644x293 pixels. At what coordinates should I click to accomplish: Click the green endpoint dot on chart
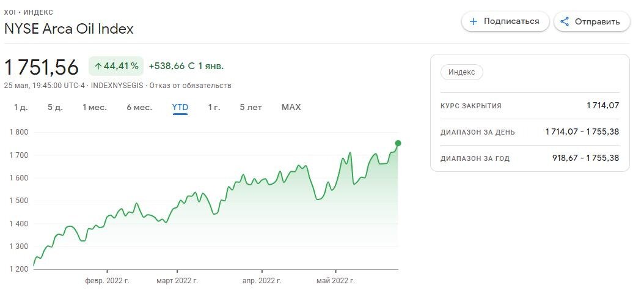coord(398,143)
